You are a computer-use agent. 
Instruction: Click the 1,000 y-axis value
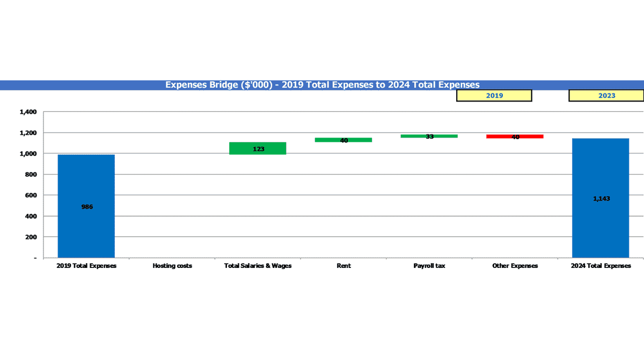27,154
